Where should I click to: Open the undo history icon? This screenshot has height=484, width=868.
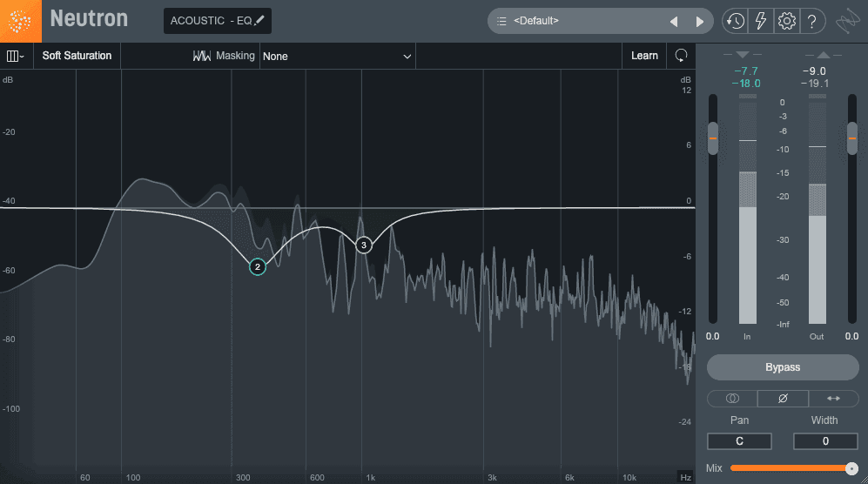[735, 22]
